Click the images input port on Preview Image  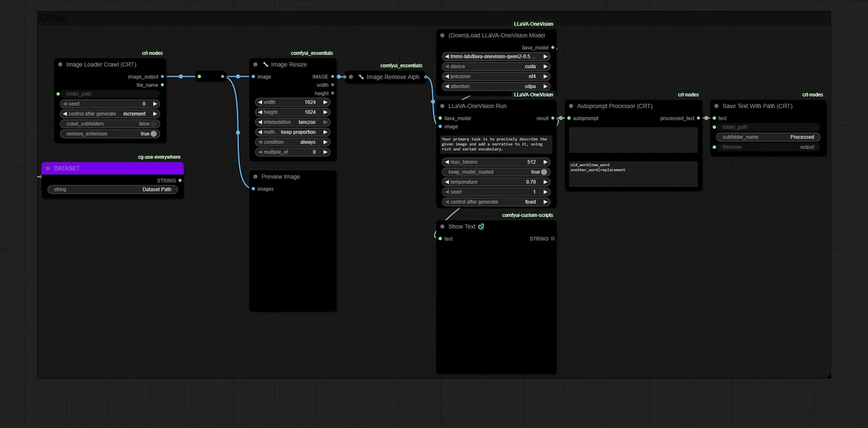click(x=253, y=189)
